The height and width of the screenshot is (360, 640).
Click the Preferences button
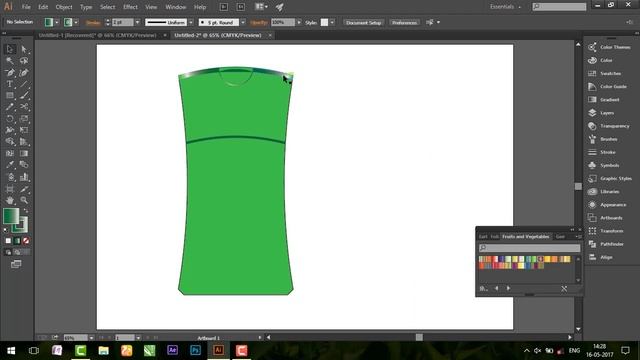click(x=404, y=22)
